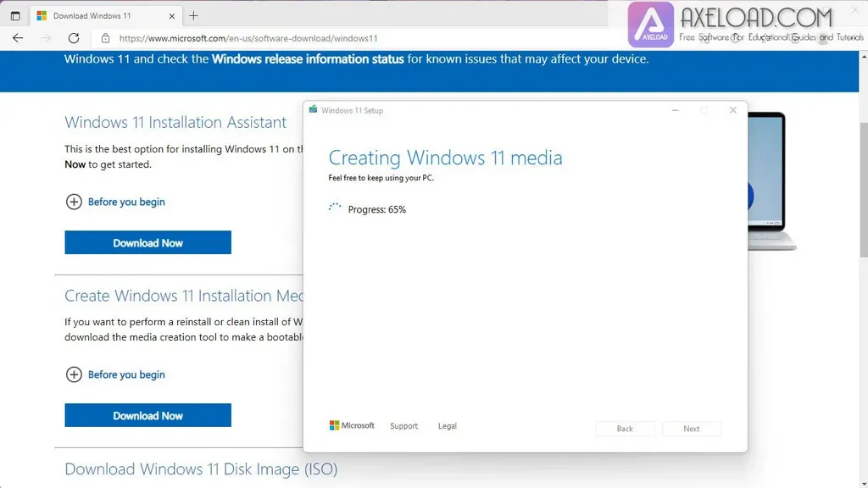Click the laptop image on the webpage
Image resolution: width=868 pixels, height=488 pixels.
pyautogui.click(x=771, y=181)
